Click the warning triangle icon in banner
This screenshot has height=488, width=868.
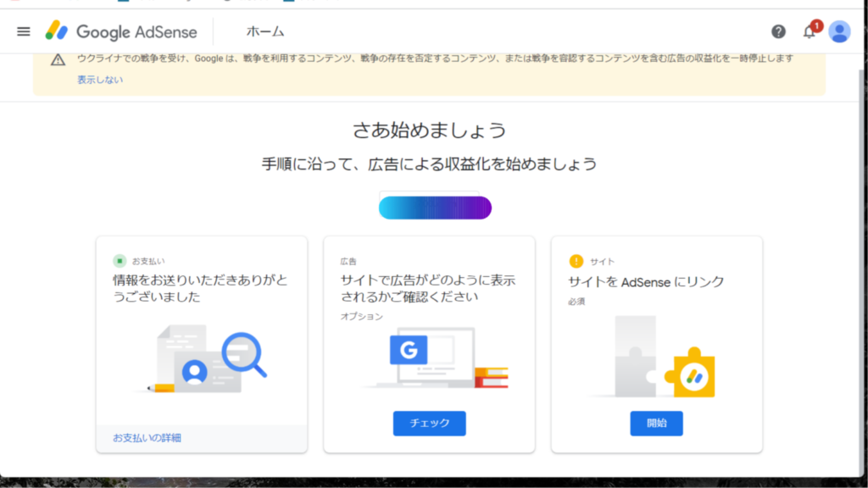[x=58, y=59]
